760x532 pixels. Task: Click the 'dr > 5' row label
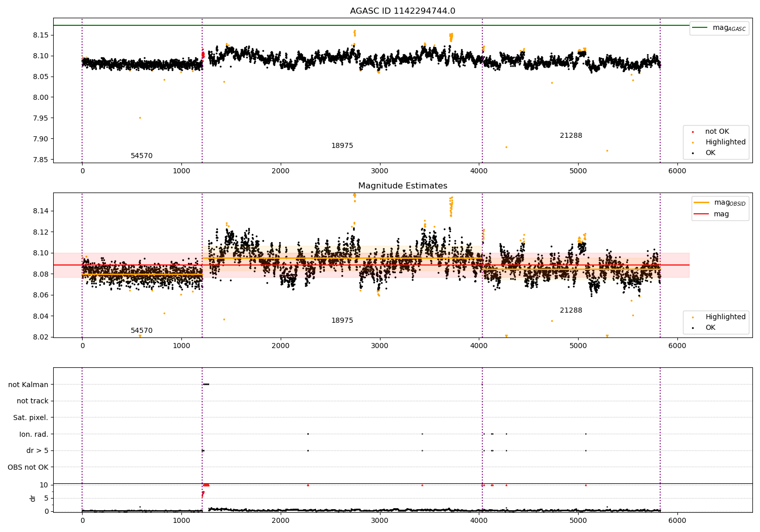click(37, 450)
